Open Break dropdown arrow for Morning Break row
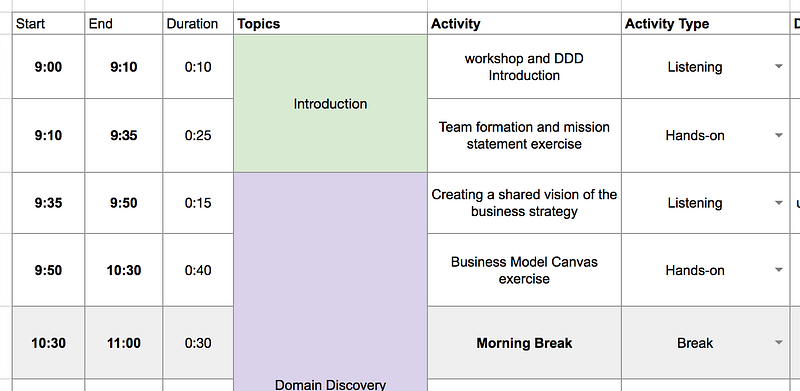The height and width of the screenshot is (391, 800). click(778, 343)
